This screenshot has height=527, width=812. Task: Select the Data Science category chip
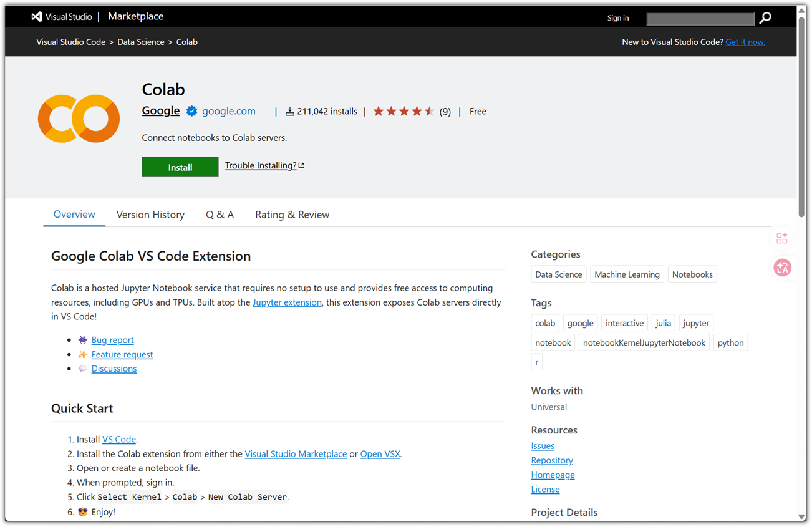[x=559, y=274]
